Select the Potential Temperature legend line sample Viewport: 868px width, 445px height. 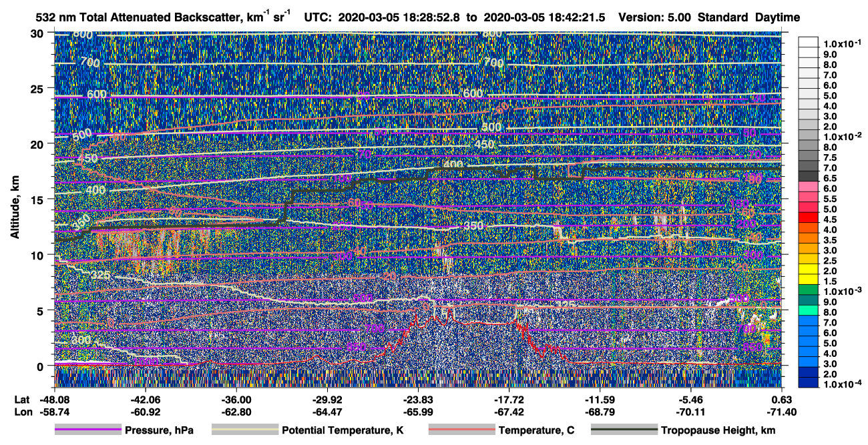[244, 430]
